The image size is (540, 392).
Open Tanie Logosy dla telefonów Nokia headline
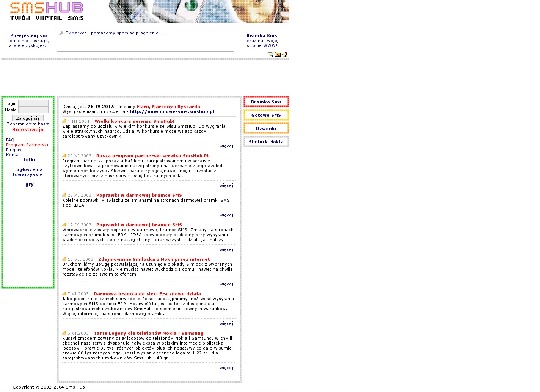pos(149,333)
